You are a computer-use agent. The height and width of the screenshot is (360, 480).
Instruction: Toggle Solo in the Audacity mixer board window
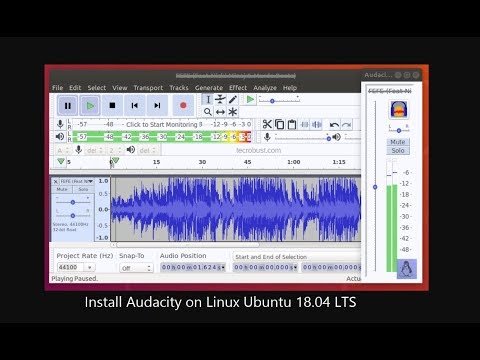[x=398, y=151]
